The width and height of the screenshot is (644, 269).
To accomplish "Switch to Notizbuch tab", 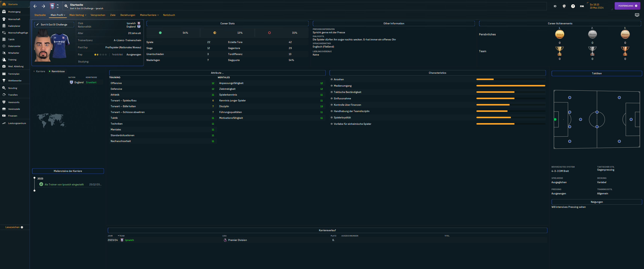I will 169,15.
